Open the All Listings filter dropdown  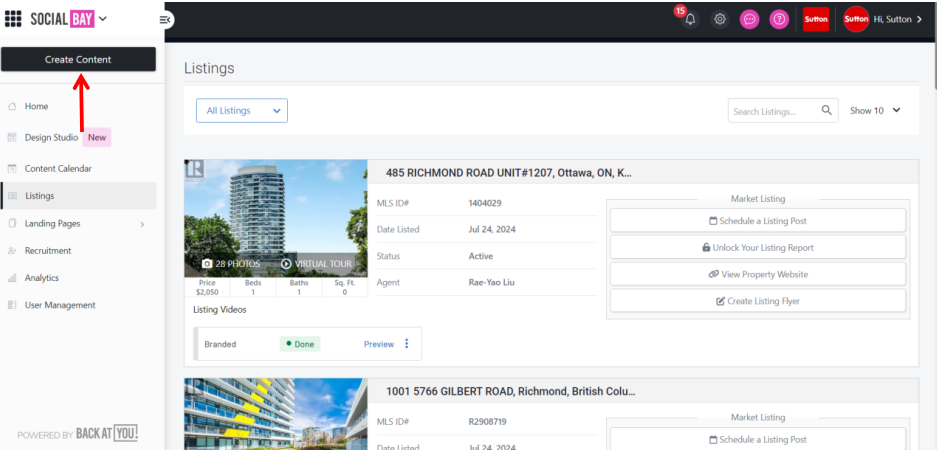coord(242,111)
